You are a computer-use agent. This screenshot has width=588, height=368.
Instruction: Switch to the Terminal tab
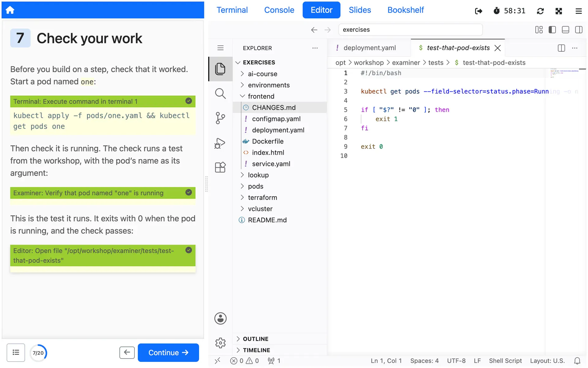click(x=232, y=10)
